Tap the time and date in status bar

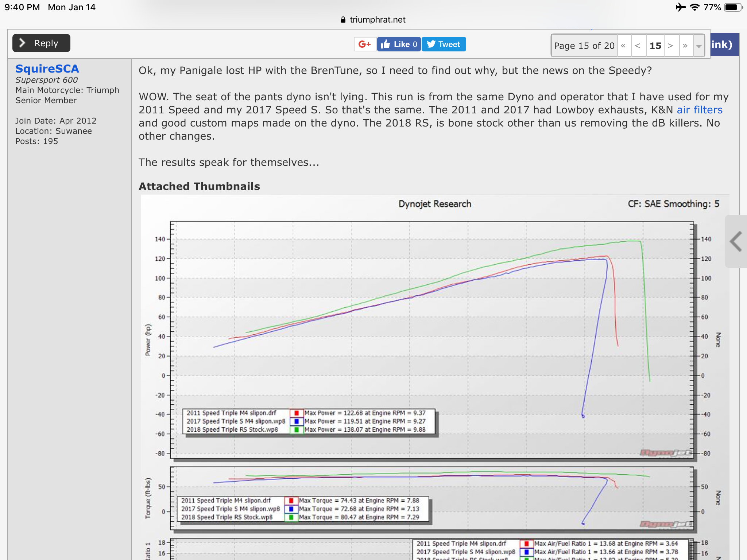pos(50,7)
